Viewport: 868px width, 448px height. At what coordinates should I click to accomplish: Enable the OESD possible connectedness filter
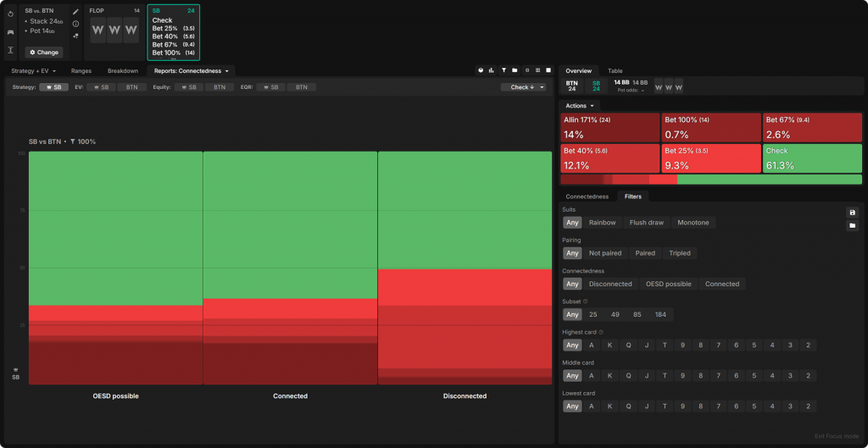point(668,284)
